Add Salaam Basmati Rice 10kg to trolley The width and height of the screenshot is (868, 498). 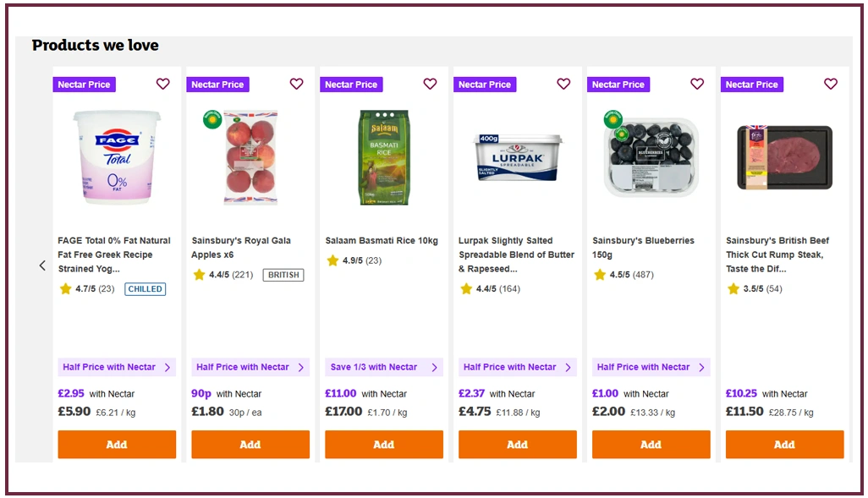click(384, 445)
